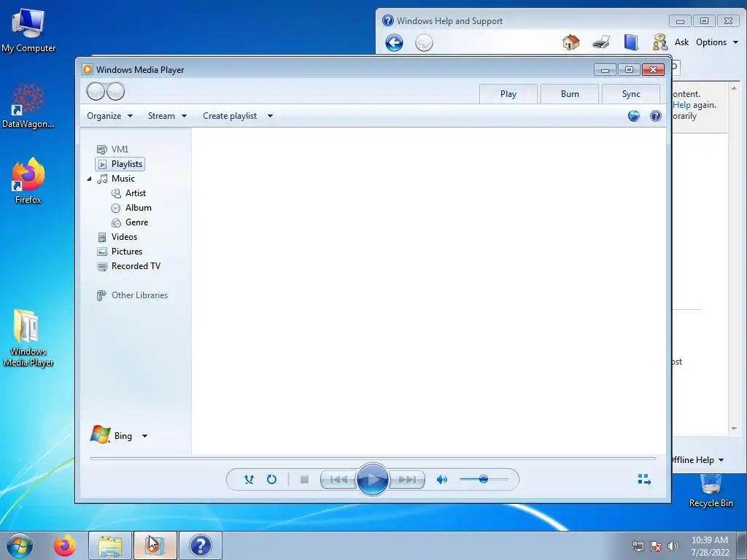This screenshot has height=560, width=747.
Task: Open the Create playlist dropdown arrow
Action: [x=270, y=116]
